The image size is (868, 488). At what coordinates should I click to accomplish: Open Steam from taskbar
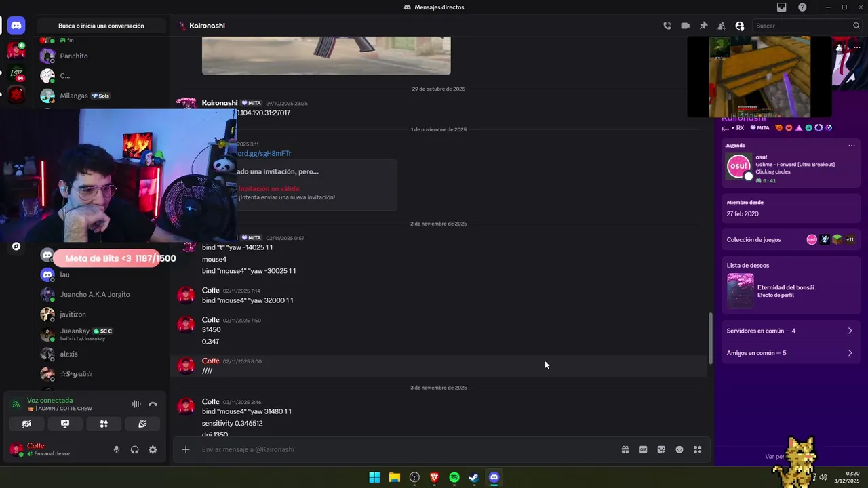[x=474, y=477]
